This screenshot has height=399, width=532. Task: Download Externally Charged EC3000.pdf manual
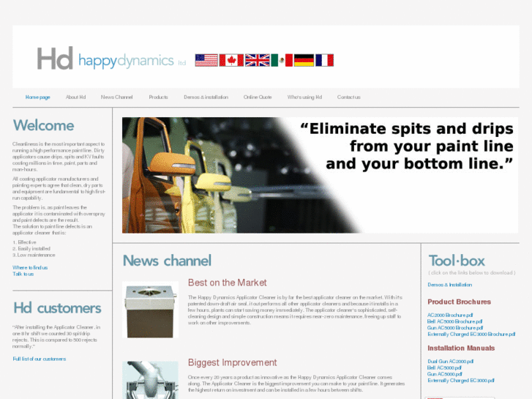(x=461, y=381)
